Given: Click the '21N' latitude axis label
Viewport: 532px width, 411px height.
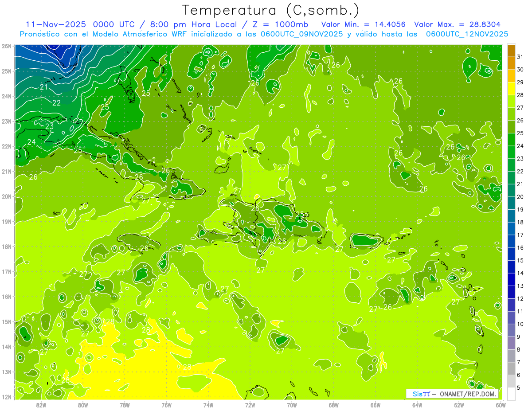Looking at the screenshot, I should click(7, 171).
